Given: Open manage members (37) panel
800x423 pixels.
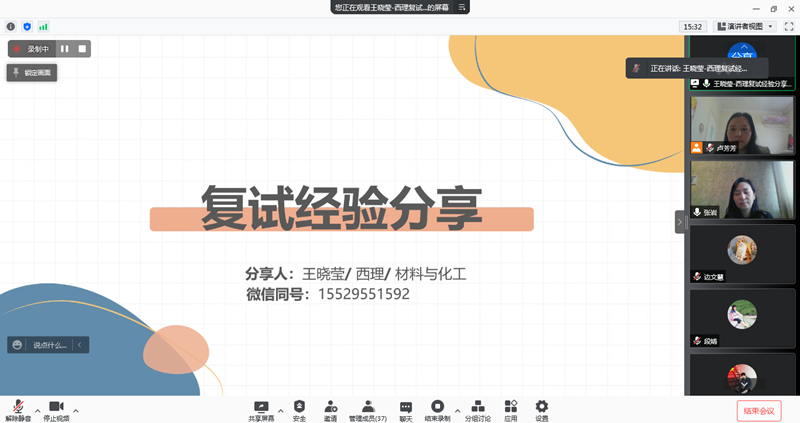Looking at the screenshot, I should [x=367, y=407].
